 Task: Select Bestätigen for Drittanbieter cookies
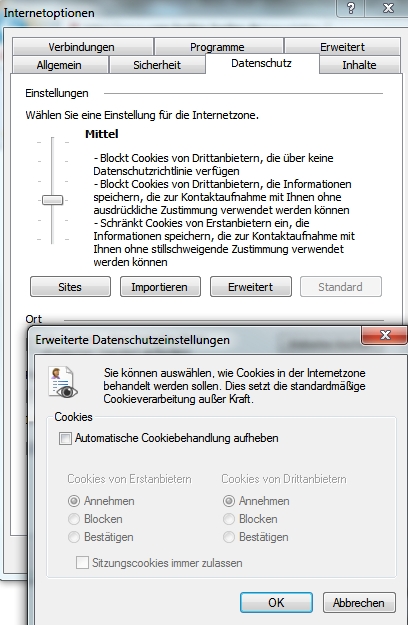[x=229, y=537]
